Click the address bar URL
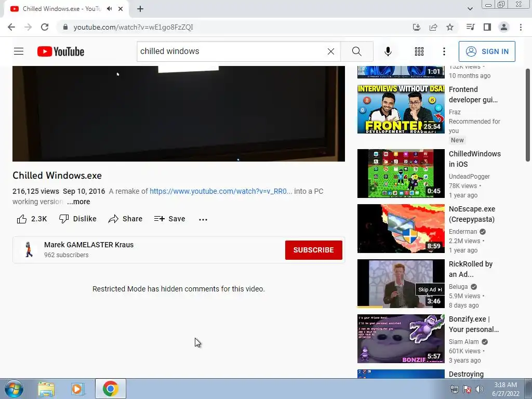This screenshot has height=399, width=532. (x=133, y=27)
